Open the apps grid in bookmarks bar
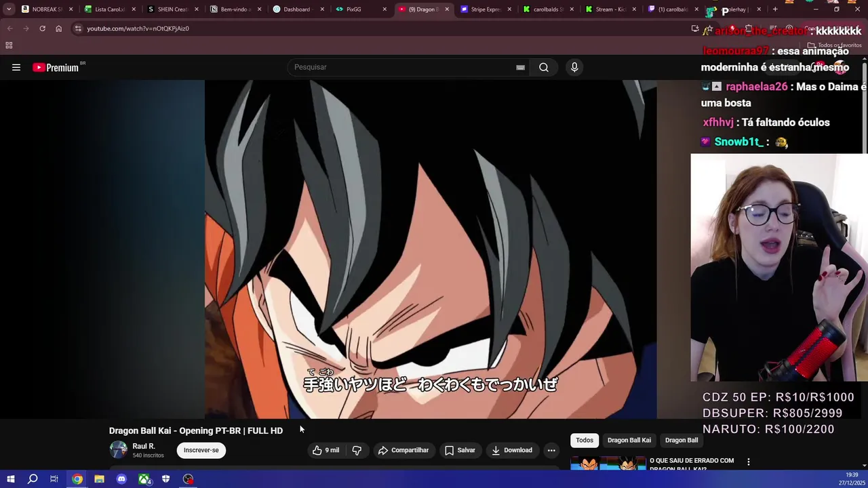The image size is (868, 488). (9, 45)
